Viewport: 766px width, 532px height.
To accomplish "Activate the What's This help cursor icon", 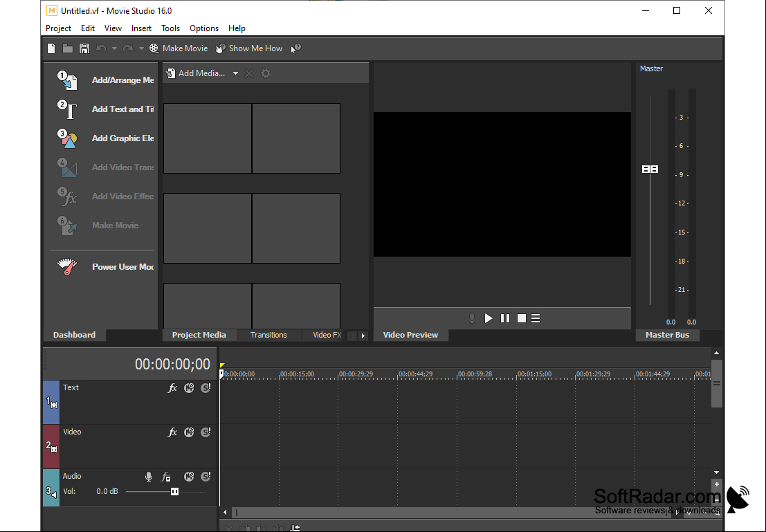I will (296, 48).
